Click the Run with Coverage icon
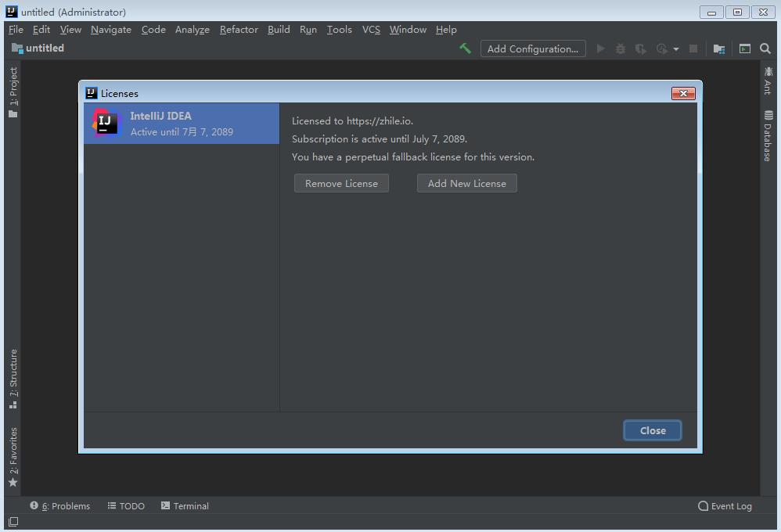The height and width of the screenshot is (532, 781). [x=641, y=49]
